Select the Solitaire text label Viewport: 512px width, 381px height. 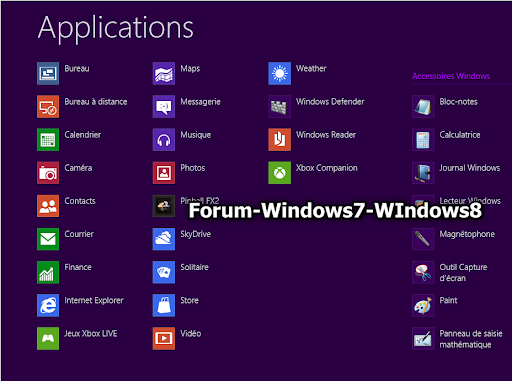tap(195, 267)
